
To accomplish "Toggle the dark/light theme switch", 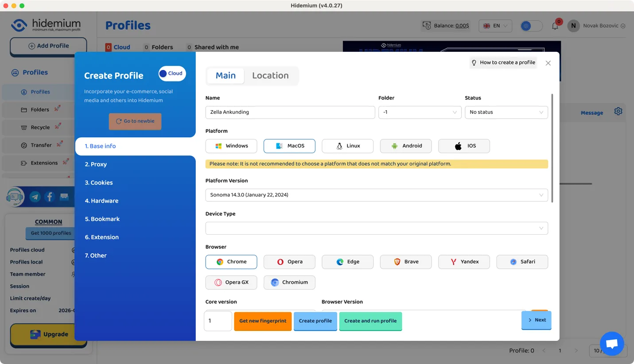I will point(531,26).
